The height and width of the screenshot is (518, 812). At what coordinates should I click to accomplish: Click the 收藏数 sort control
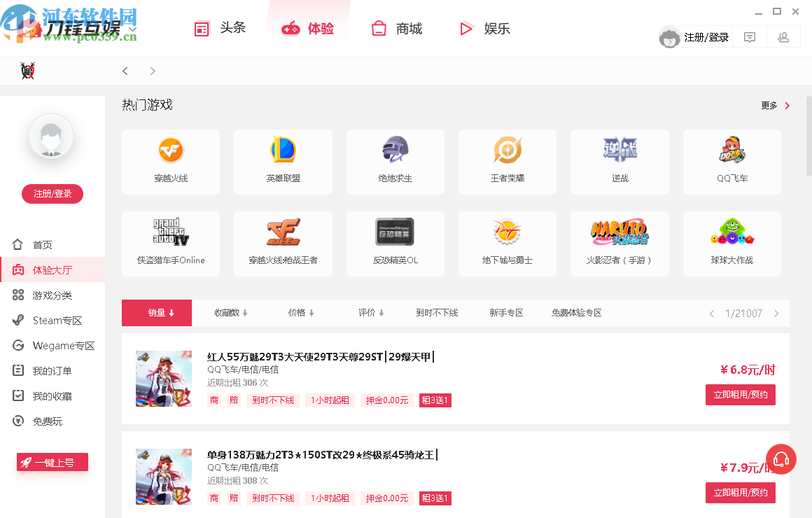(x=230, y=313)
